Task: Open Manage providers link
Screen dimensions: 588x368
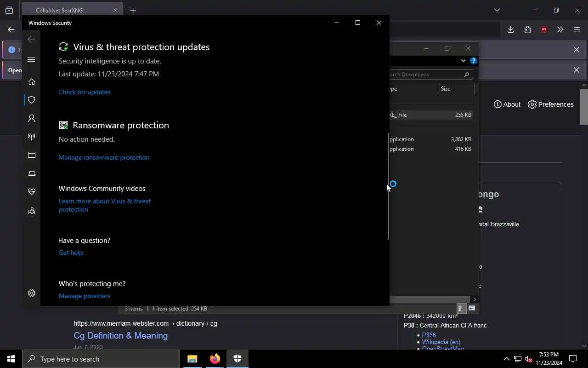Action: coord(85,296)
